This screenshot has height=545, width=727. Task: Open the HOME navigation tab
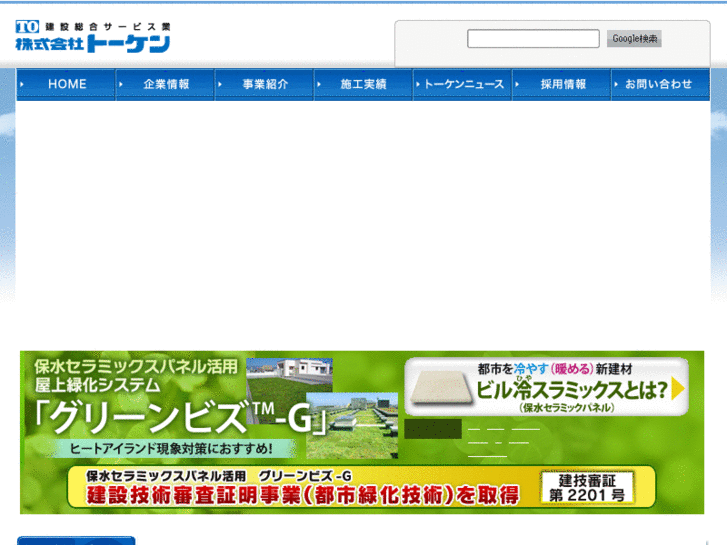(x=66, y=84)
